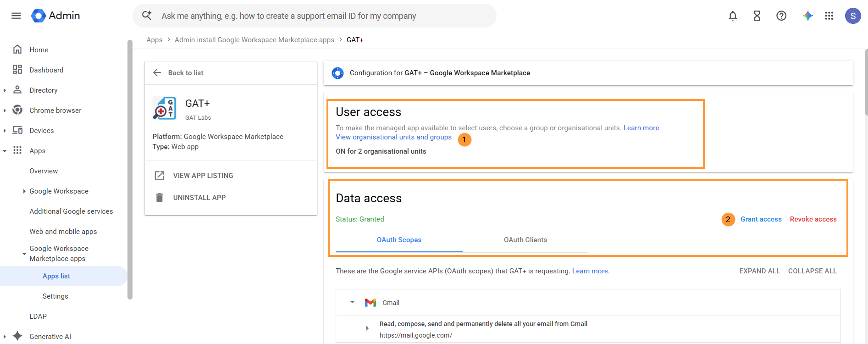868x344 pixels.
Task: Click Learn more in User access
Action: 641,128
